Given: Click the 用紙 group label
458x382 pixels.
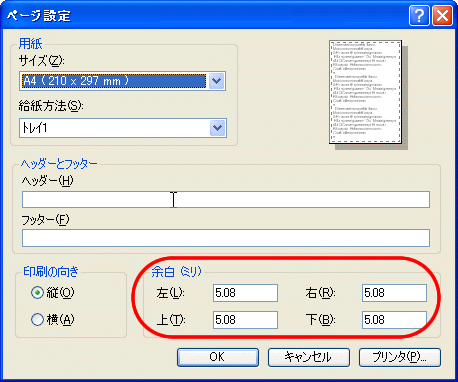Looking at the screenshot, I should [x=30, y=43].
